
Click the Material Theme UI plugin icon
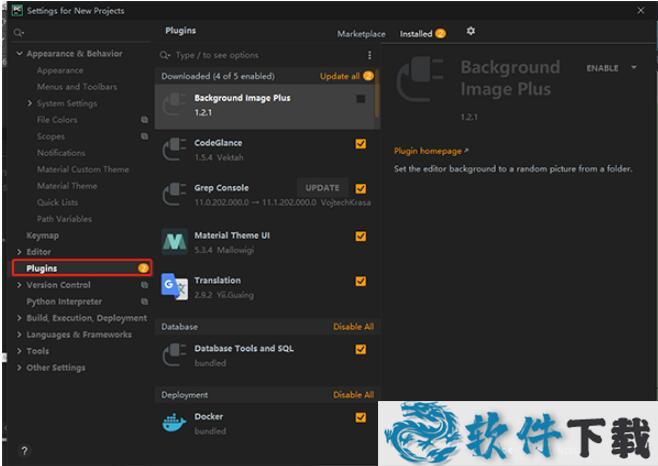(175, 241)
